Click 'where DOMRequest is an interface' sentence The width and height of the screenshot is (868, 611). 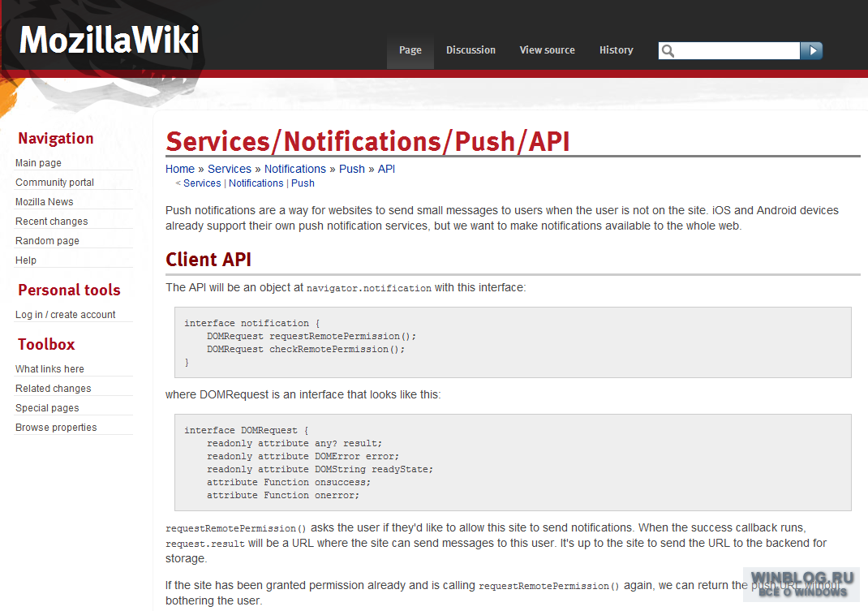pos(303,394)
